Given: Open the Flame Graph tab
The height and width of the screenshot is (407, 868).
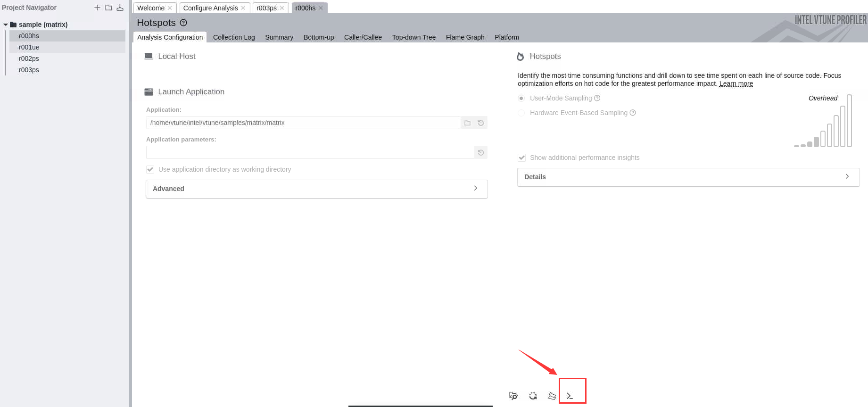Looking at the screenshot, I should (465, 37).
